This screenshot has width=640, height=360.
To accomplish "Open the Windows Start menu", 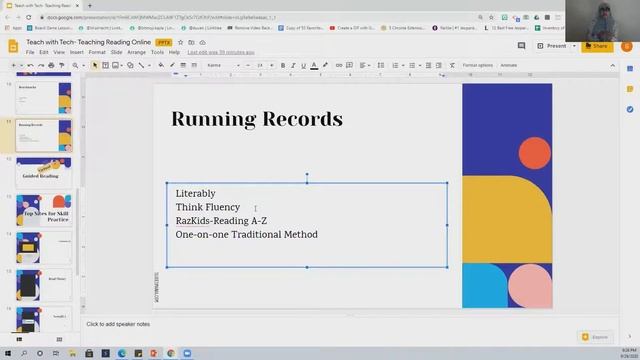I will pyautogui.click(x=8, y=353).
